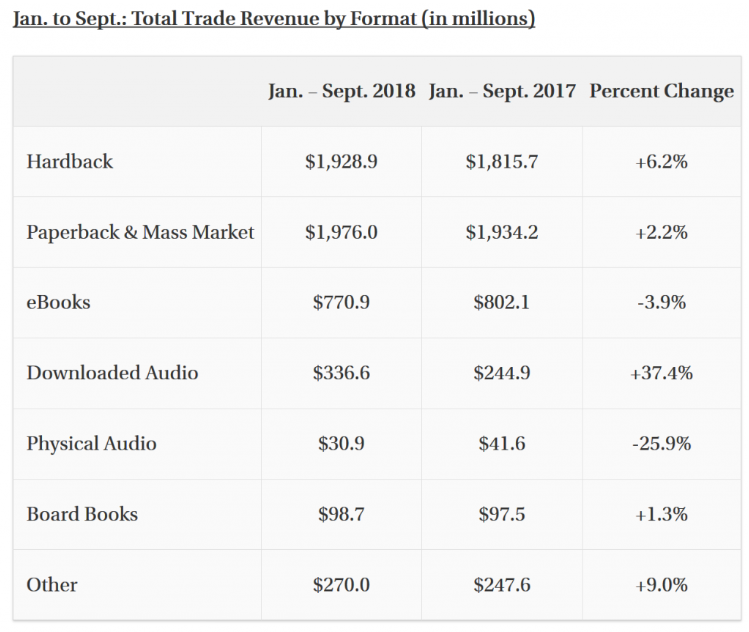Select the Percent Change column header
749x632 pixels.
(661, 90)
